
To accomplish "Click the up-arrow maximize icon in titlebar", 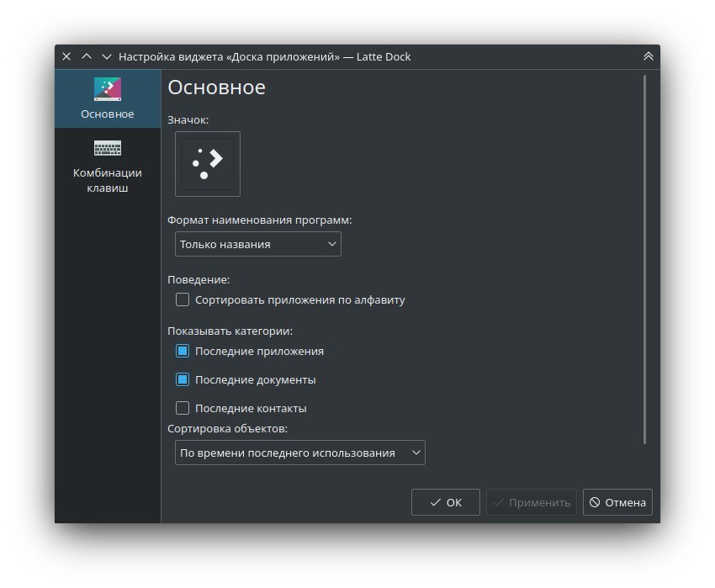I will [87, 56].
